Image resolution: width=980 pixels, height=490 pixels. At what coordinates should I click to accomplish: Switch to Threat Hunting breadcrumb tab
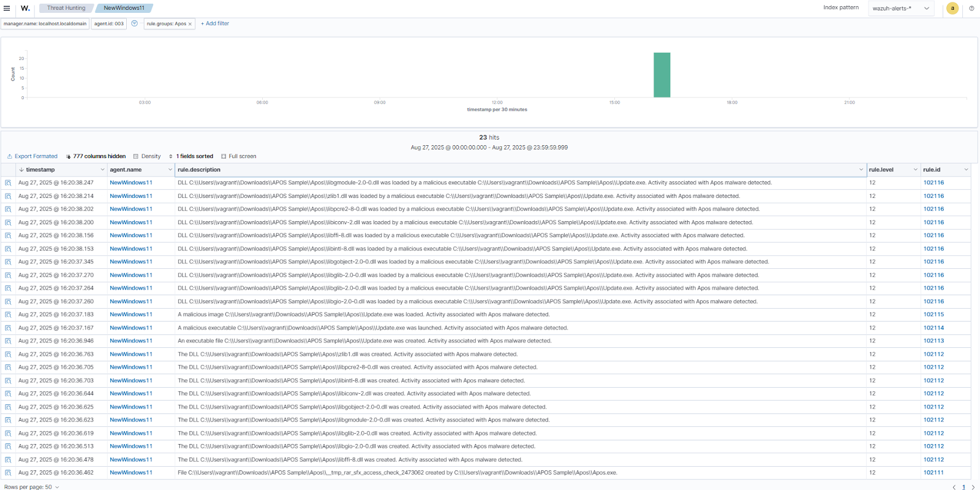point(66,8)
